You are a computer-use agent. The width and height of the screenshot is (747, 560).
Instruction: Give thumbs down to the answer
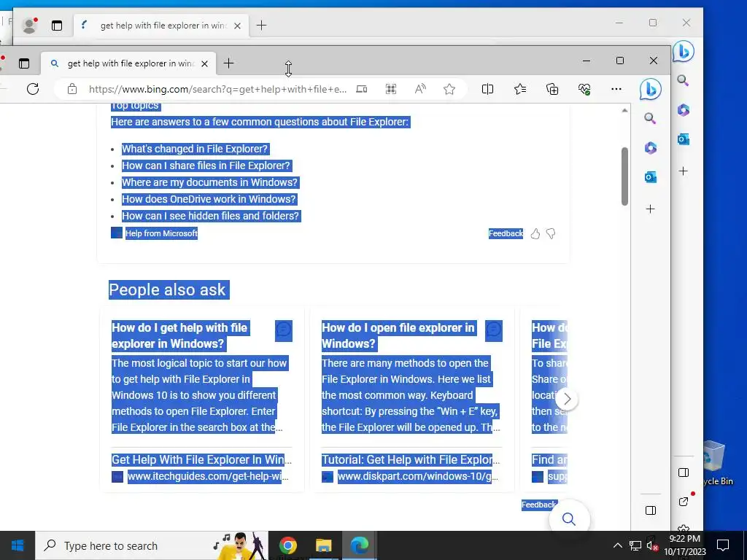pyautogui.click(x=551, y=233)
